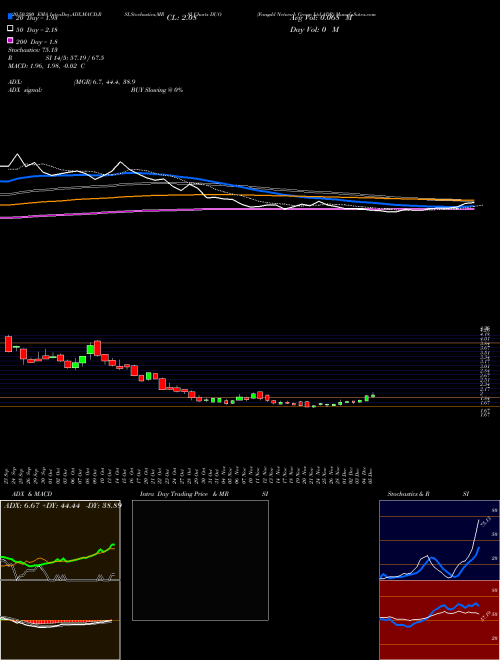Viewport: 500px width, 660px height.
Task: Select the '50 Day = 2.18' label
Action: coord(37,30)
